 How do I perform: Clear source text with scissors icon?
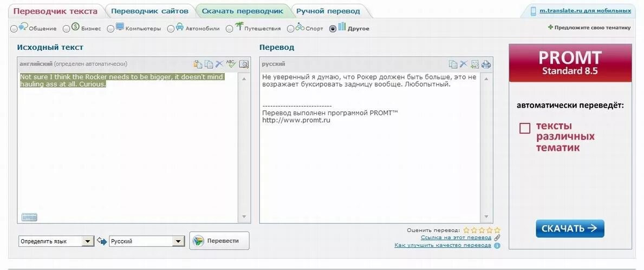(x=220, y=64)
